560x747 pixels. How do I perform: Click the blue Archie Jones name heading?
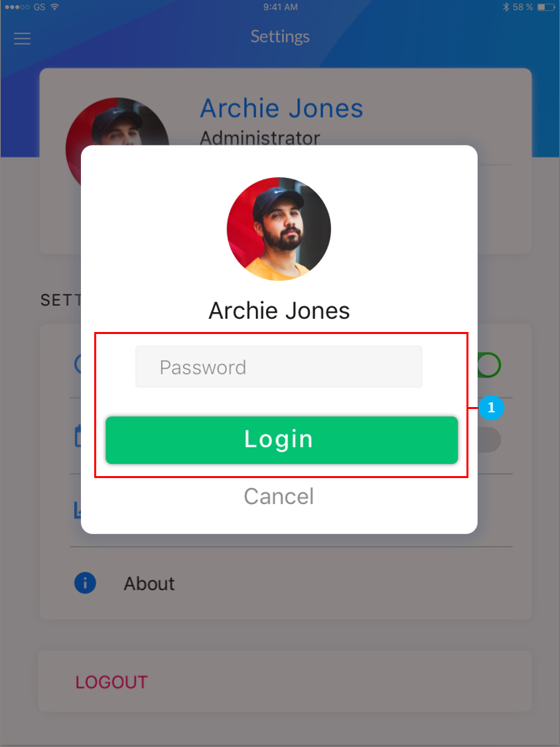click(281, 108)
